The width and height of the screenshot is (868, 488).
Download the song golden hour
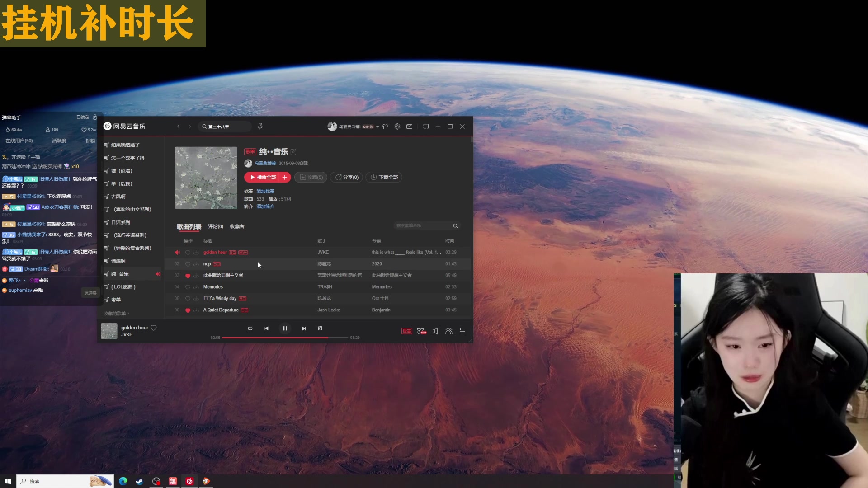click(x=196, y=253)
